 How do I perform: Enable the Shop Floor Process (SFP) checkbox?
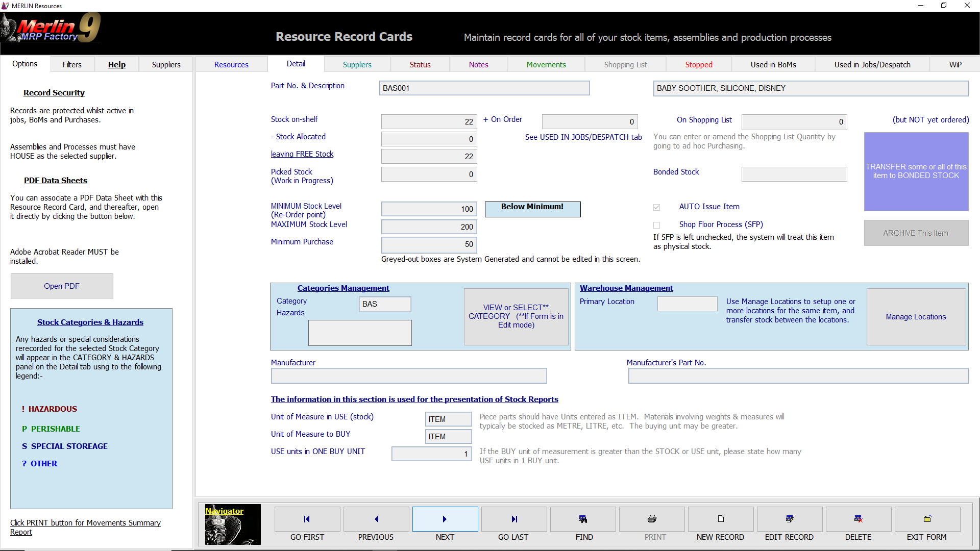coord(657,225)
